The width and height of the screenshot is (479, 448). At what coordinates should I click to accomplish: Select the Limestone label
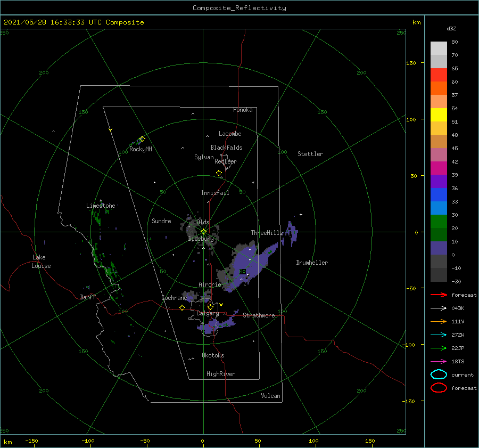101,206
